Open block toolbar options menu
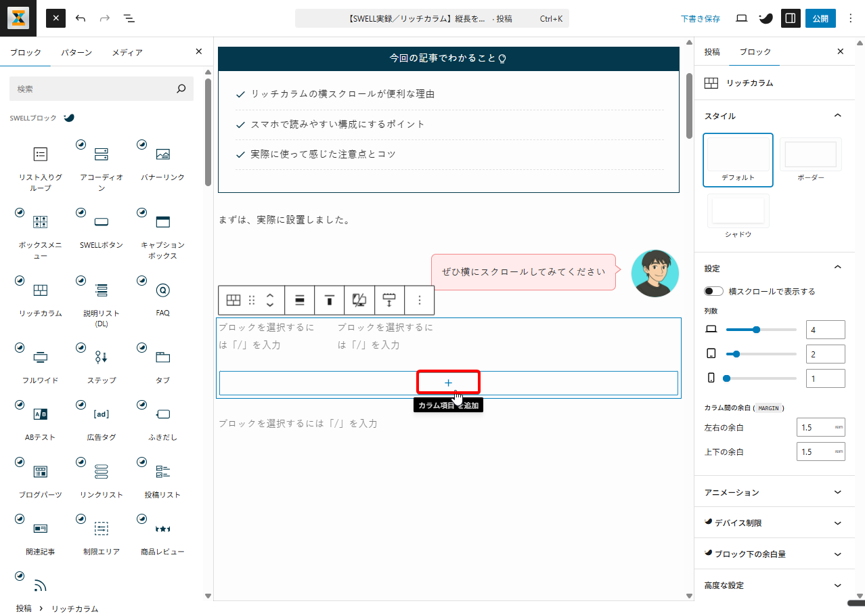 [420, 301]
